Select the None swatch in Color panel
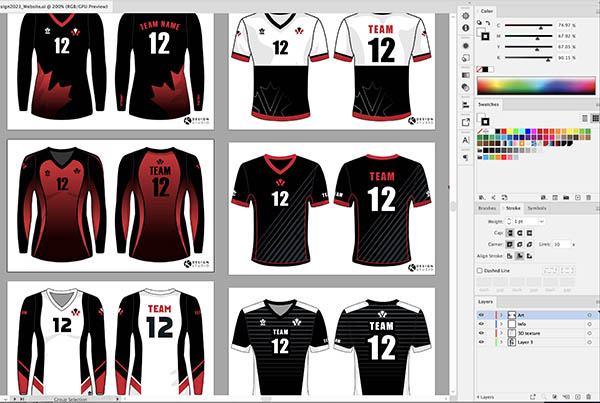This screenshot has width=600, height=403. click(x=481, y=68)
